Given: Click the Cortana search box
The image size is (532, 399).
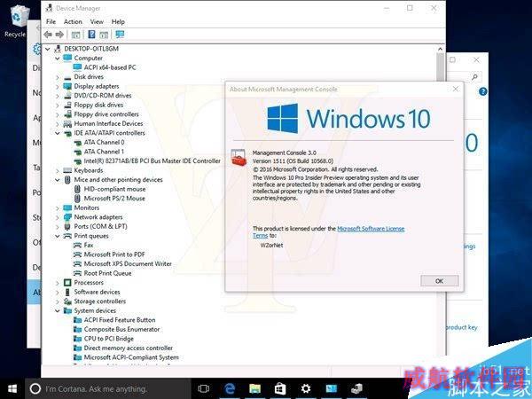Looking at the screenshot, I should [108, 388].
